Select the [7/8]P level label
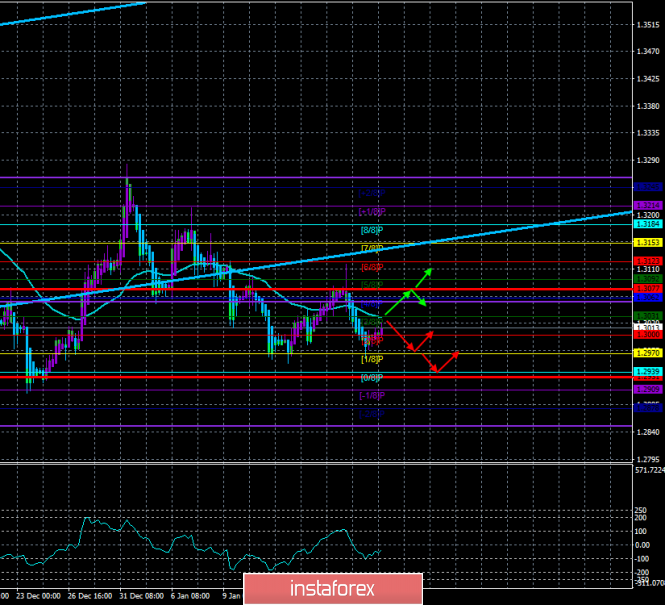The height and width of the screenshot is (605, 665). tap(372, 248)
